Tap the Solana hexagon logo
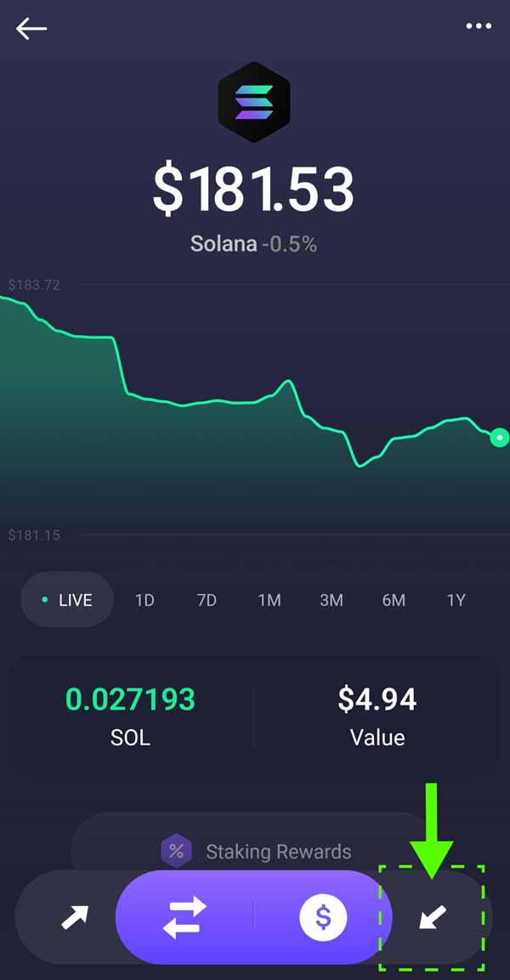 pyautogui.click(x=254, y=102)
